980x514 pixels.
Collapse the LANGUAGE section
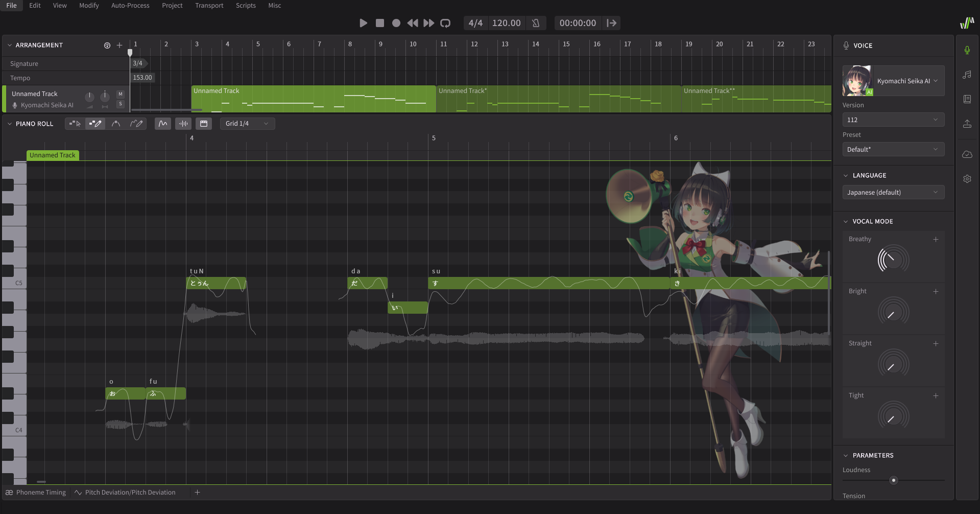[x=846, y=175]
